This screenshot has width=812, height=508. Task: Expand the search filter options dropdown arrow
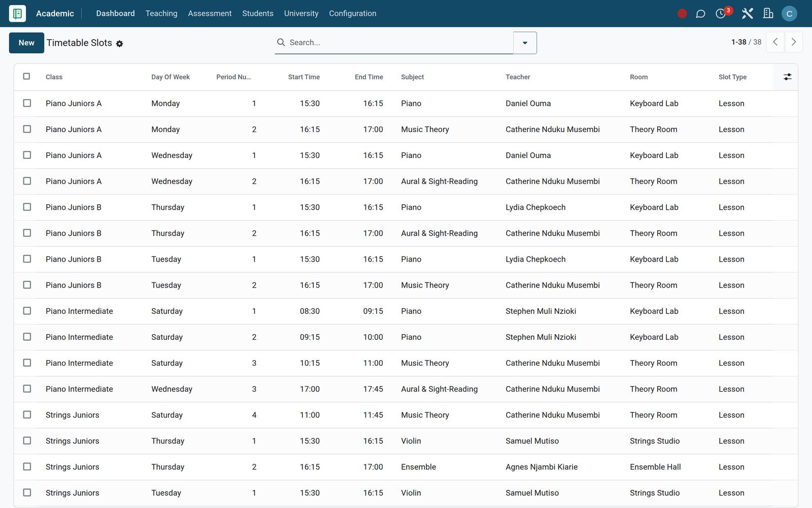[525, 43]
